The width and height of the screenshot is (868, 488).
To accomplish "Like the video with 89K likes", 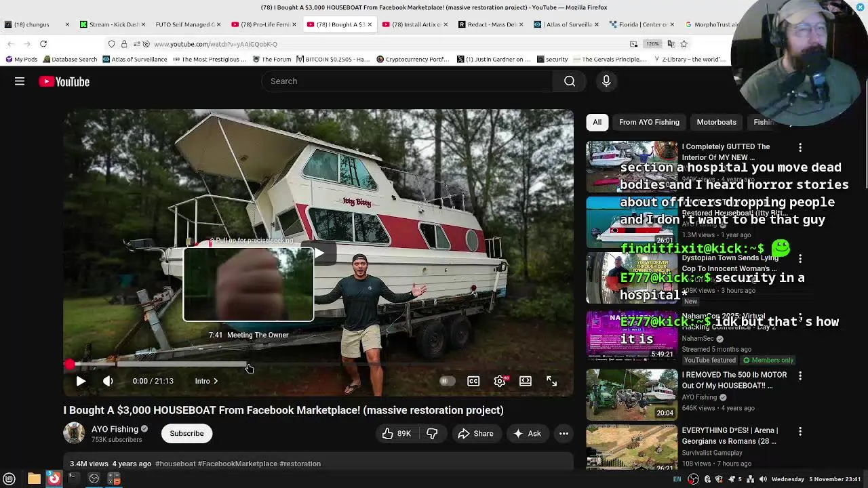I will (x=397, y=434).
